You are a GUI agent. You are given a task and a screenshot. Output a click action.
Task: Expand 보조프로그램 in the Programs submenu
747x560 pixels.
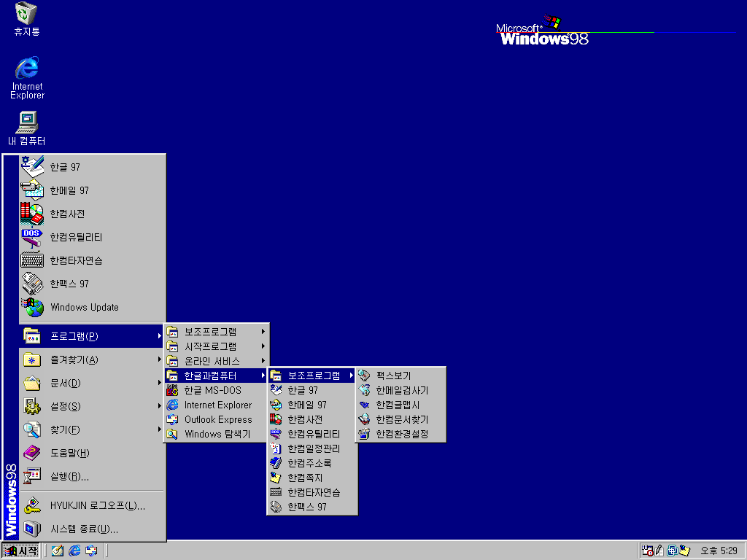pyautogui.click(x=216, y=332)
